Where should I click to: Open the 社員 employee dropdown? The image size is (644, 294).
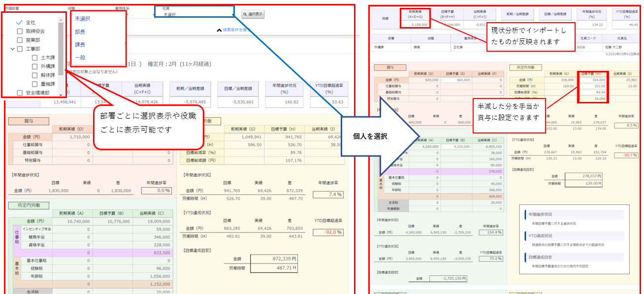coord(197,15)
